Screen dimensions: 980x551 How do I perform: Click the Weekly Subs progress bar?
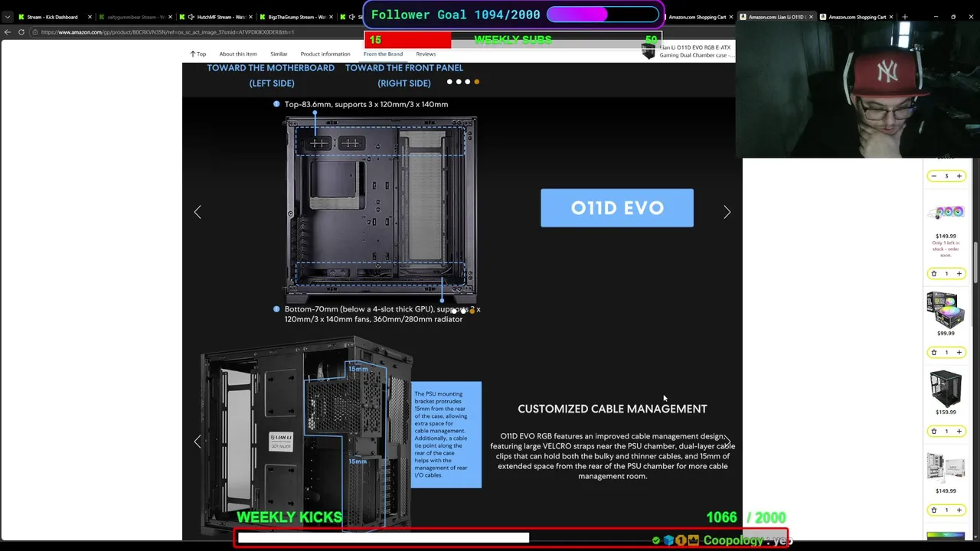click(x=513, y=40)
